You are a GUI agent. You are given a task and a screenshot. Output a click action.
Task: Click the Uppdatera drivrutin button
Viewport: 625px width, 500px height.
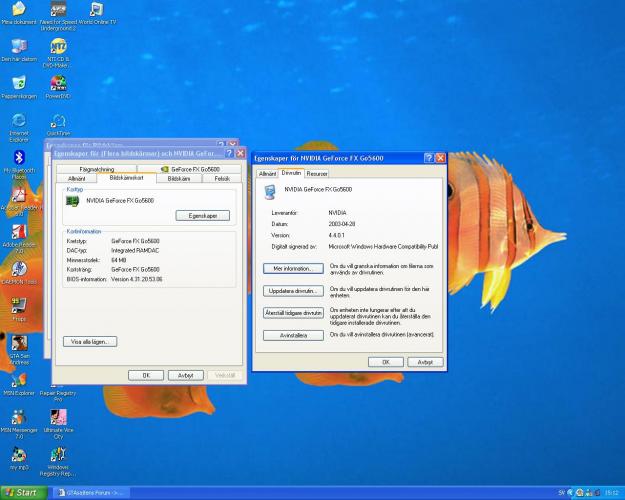click(293, 291)
